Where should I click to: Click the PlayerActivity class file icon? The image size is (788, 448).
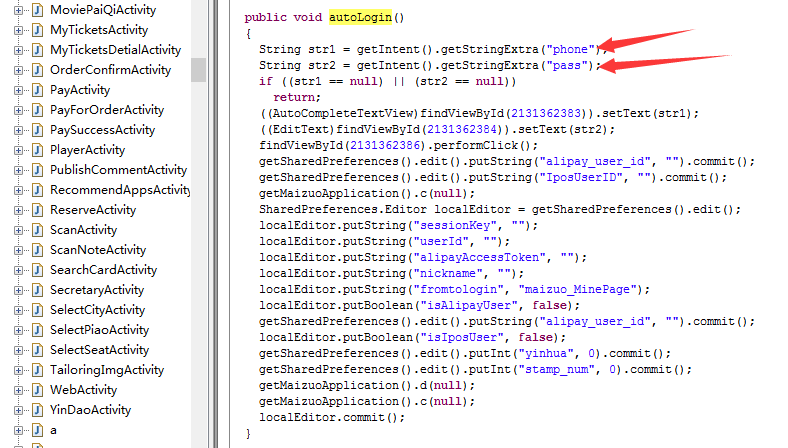[38, 150]
